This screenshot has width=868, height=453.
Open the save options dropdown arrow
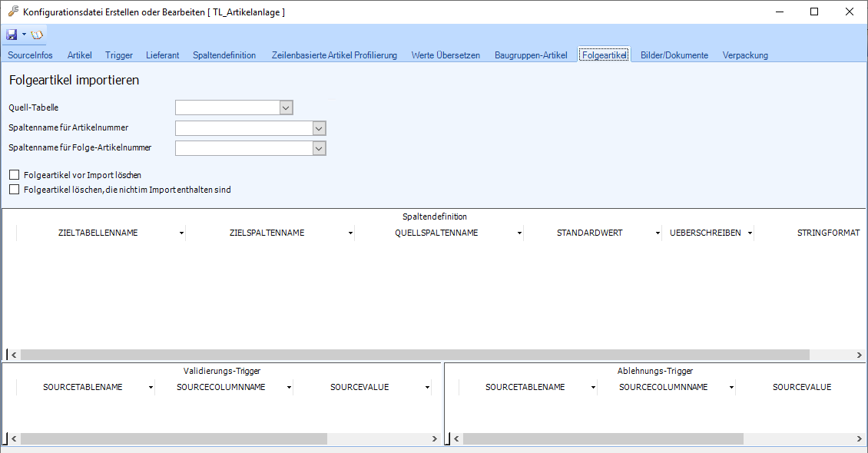tap(24, 35)
